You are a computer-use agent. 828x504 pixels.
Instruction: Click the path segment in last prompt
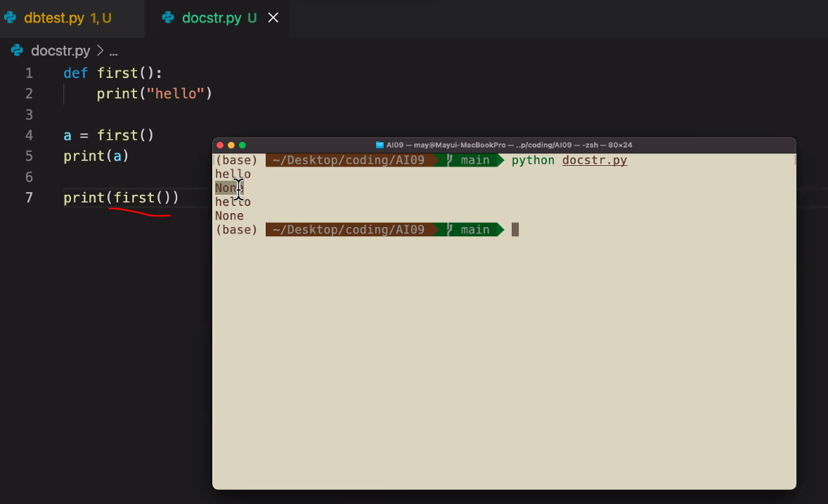pos(349,230)
